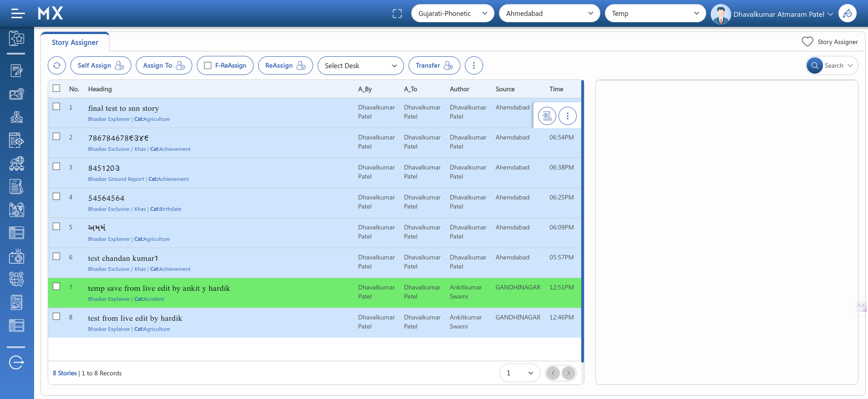Open the camera icon in sidebar
Viewport: 868px width, 399px height.
(x=17, y=256)
